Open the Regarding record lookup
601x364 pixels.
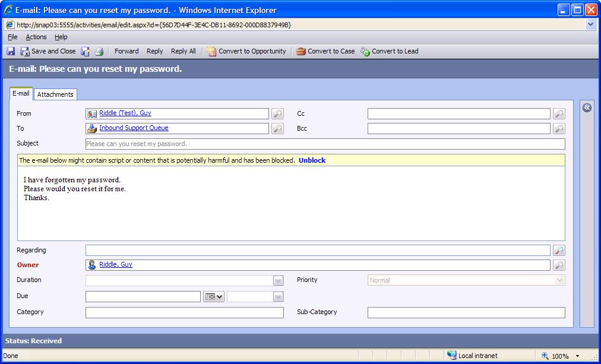pyautogui.click(x=559, y=250)
